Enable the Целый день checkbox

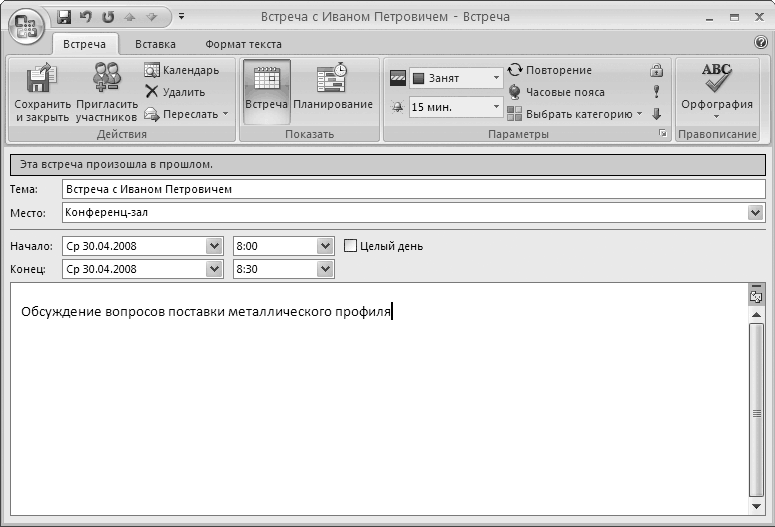pyautogui.click(x=351, y=246)
